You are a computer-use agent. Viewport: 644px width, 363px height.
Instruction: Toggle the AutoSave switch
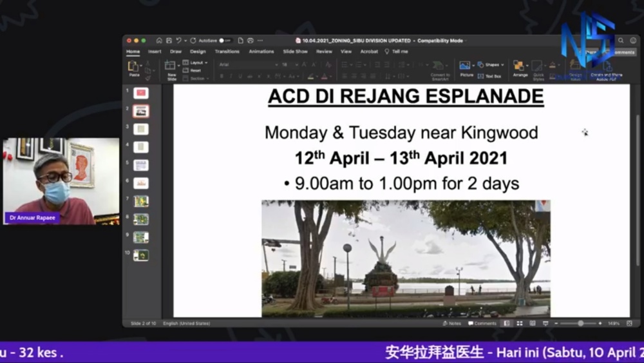pyautogui.click(x=225, y=41)
